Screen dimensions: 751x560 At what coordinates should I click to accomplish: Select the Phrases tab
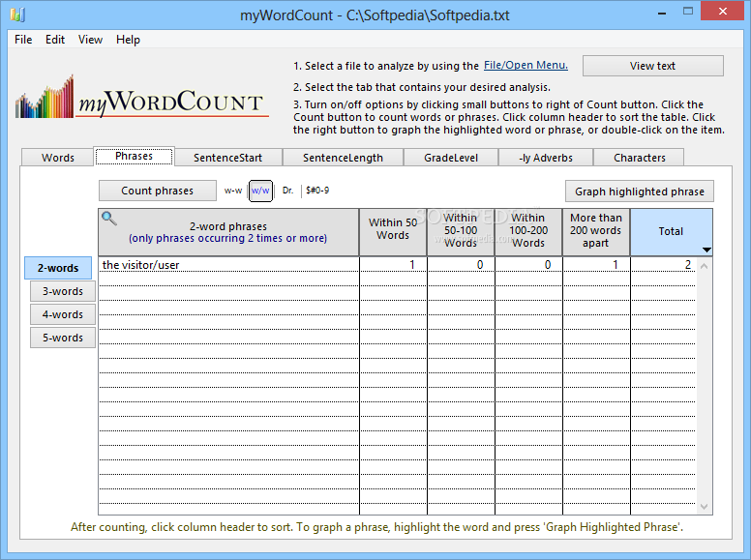(x=135, y=156)
